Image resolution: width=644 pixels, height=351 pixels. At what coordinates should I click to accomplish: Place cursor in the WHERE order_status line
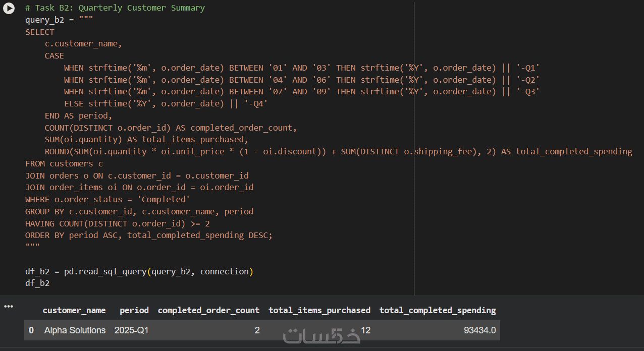click(108, 200)
